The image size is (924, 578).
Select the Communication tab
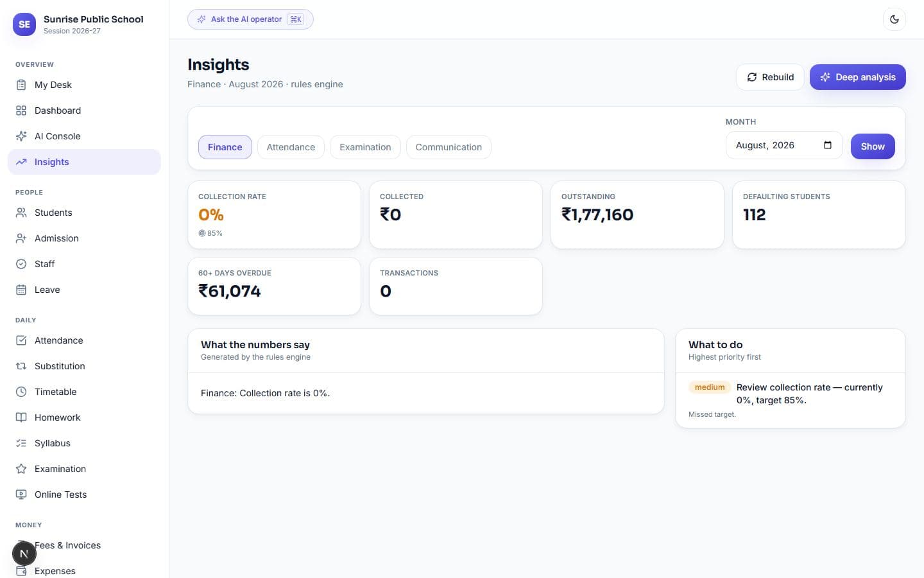pyautogui.click(x=449, y=147)
